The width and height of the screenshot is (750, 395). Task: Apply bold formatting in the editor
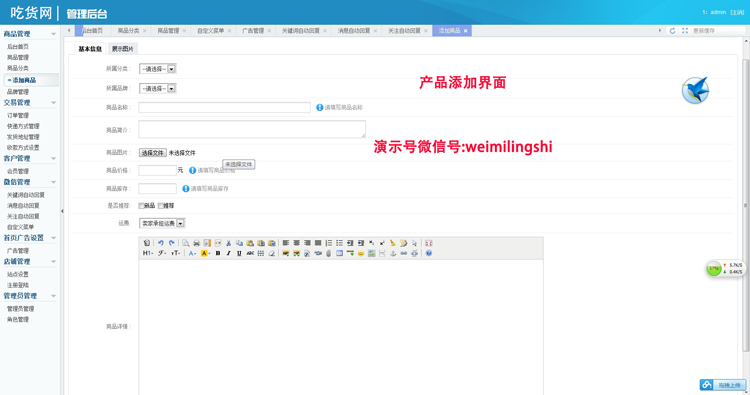[218, 253]
